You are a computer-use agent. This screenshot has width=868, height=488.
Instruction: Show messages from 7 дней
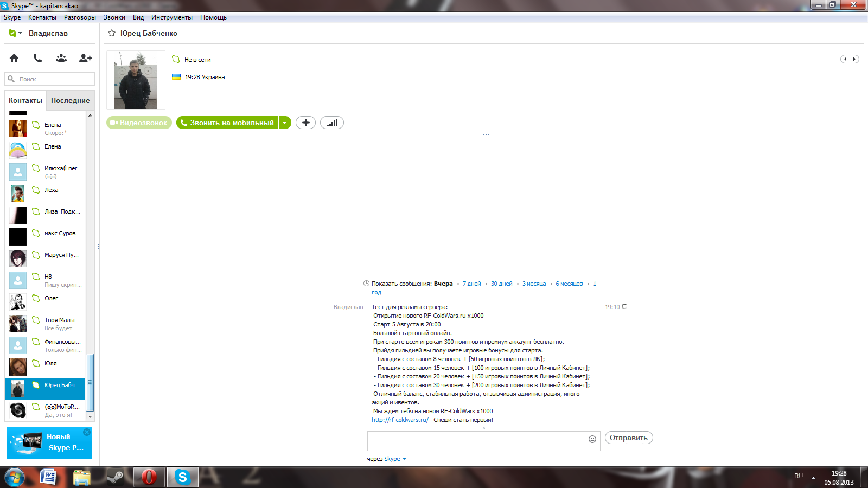(x=472, y=284)
